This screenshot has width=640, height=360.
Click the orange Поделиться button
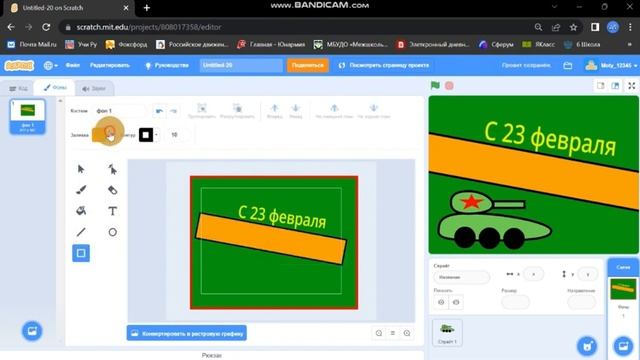pyautogui.click(x=307, y=65)
